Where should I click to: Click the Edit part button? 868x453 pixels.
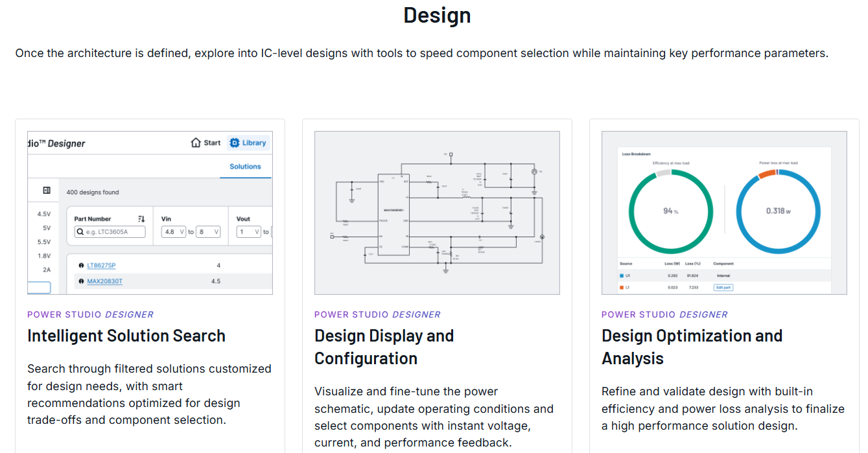(x=723, y=287)
